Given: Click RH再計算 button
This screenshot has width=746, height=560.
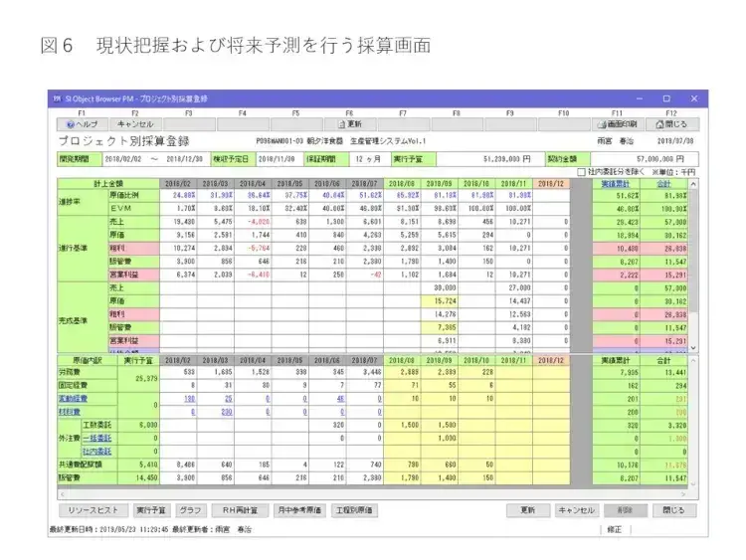Looking at the screenshot, I should (240, 510).
